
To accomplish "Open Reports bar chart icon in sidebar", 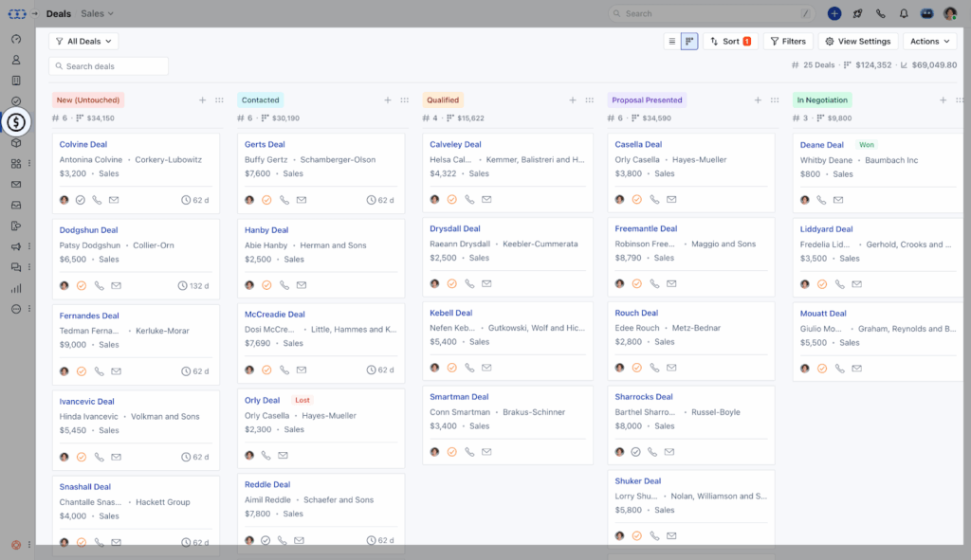I will click(x=16, y=288).
